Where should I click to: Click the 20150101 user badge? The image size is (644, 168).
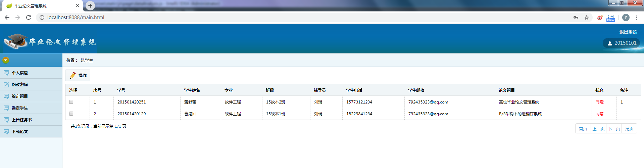coord(622,43)
